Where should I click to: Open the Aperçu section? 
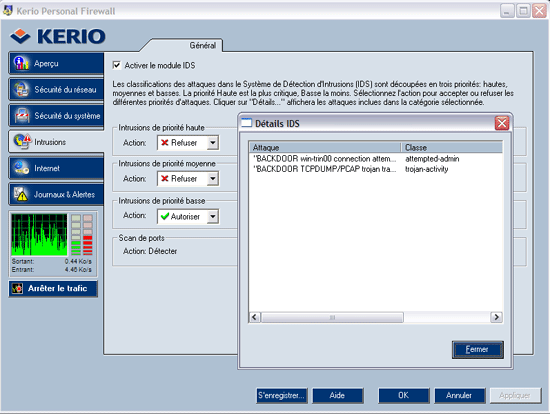(56, 63)
